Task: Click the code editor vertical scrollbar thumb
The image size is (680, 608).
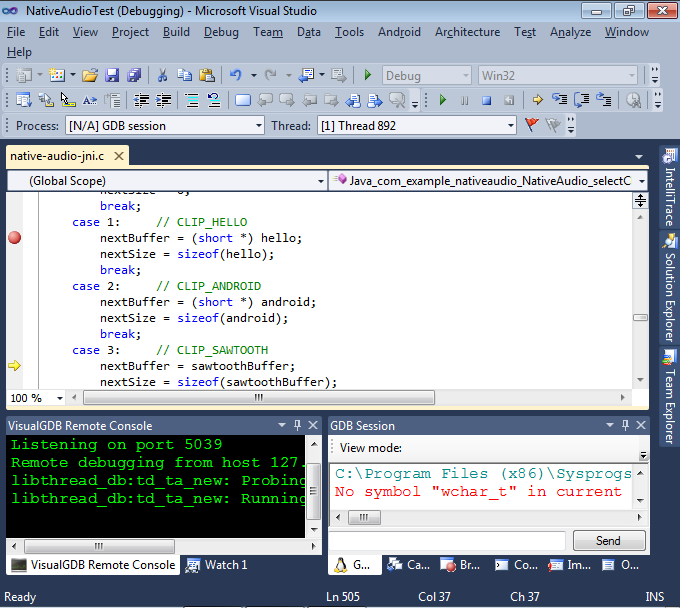Action: tap(641, 317)
